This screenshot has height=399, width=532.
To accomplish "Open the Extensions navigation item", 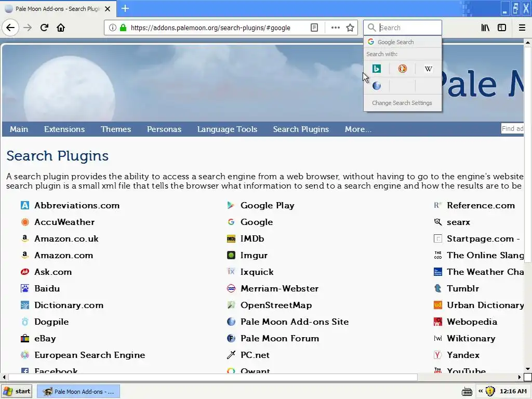I will point(64,129).
